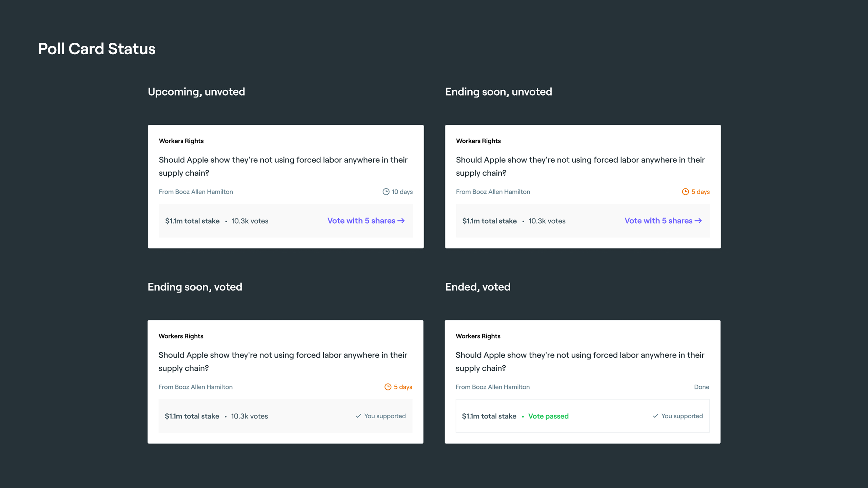Click orange clock icon in Ending soon, voted card
The image size is (868, 488).
point(388,387)
